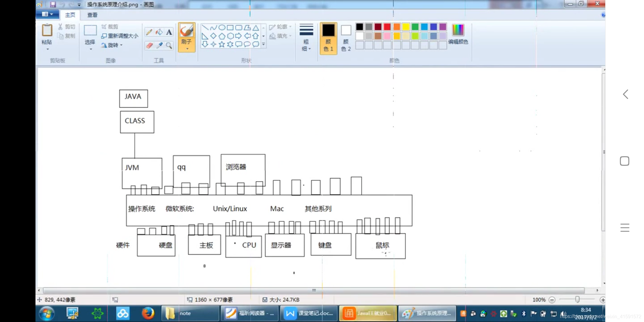Image resolution: width=644 pixels, height=322 pixels.
Task: Pick the purple color swatch
Action: tap(443, 27)
